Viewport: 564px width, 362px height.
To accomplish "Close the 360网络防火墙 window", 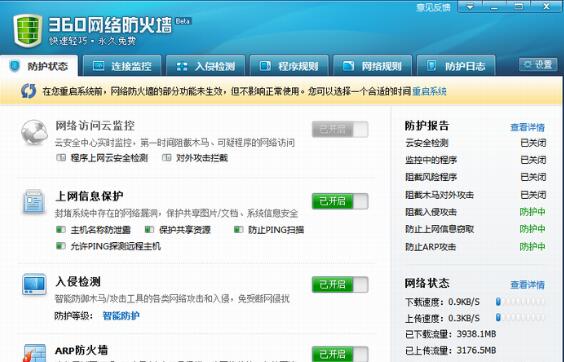I will click(x=546, y=6).
